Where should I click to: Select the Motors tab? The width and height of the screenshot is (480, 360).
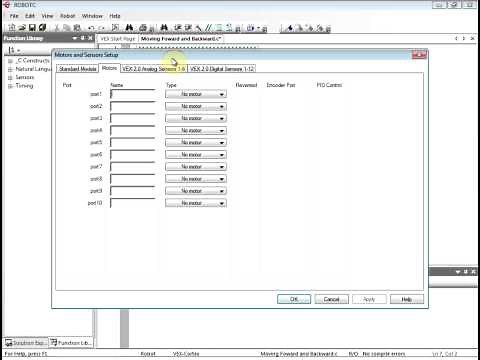point(109,68)
